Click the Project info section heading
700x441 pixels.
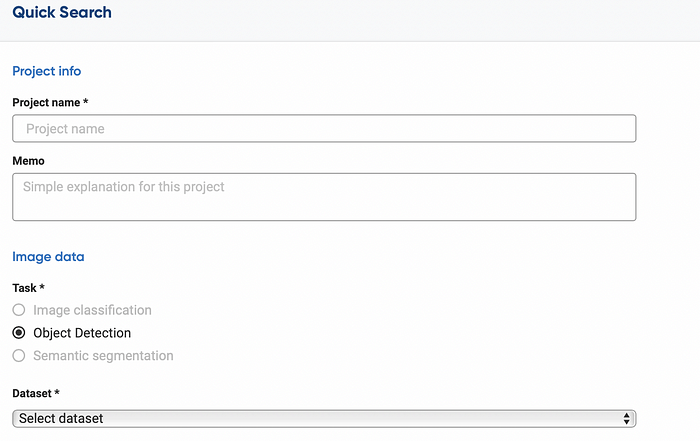47,71
